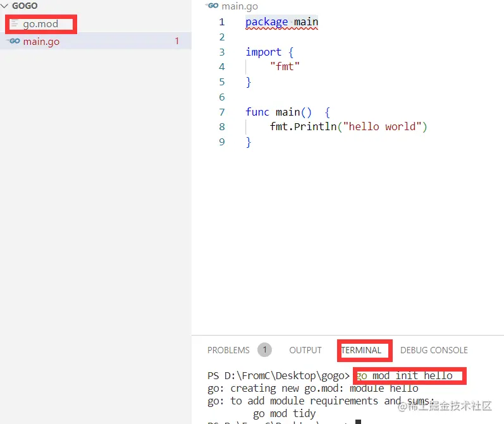Switch to the OUTPUT panel tab
This screenshot has height=424, width=504.
305,350
